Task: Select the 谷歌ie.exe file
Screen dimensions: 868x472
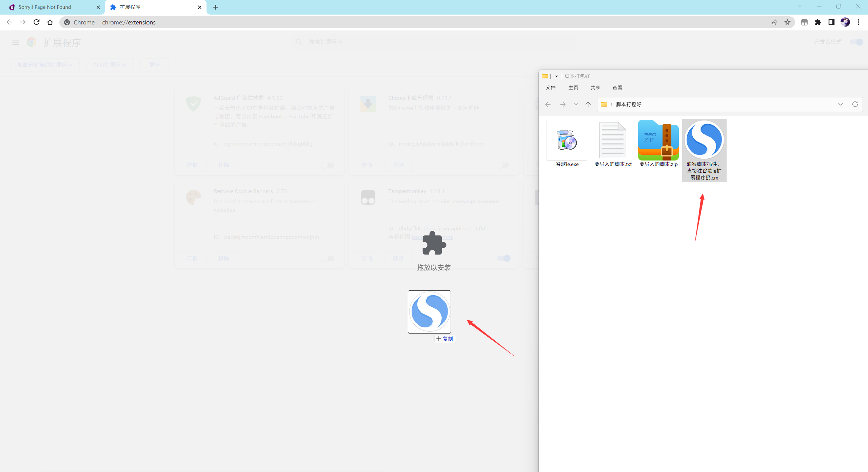Action: (567, 144)
